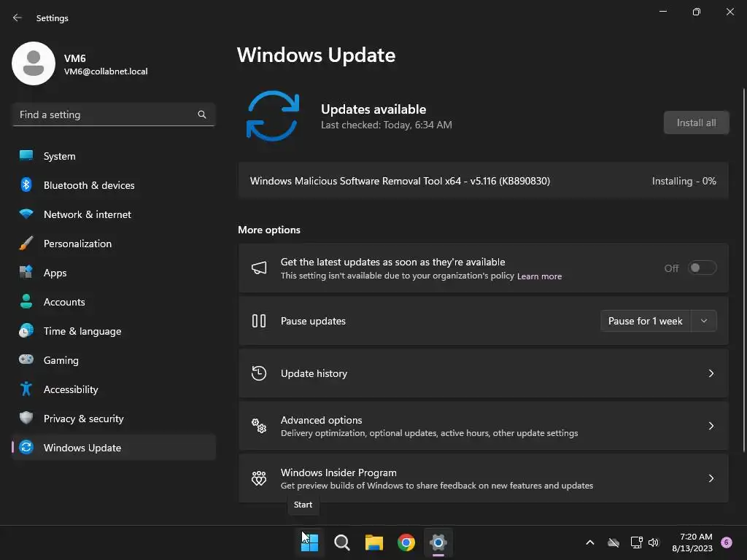Open System settings category
This screenshot has width=747, height=560.
coord(113,156)
